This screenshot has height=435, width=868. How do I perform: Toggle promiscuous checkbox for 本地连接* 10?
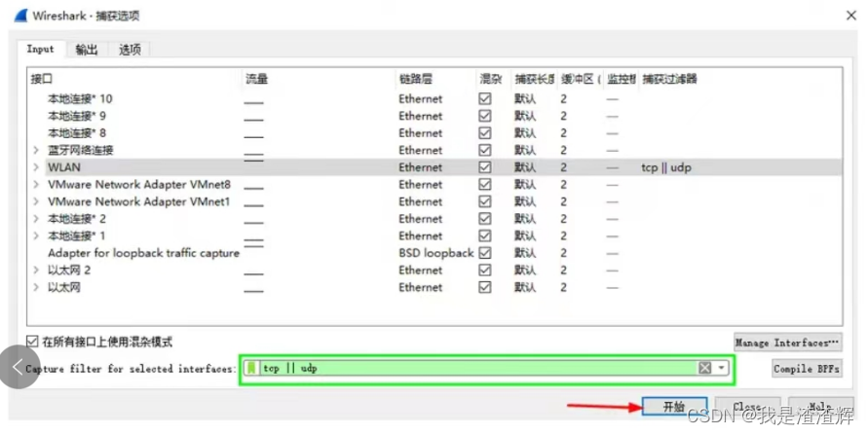(x=485, y=99)
